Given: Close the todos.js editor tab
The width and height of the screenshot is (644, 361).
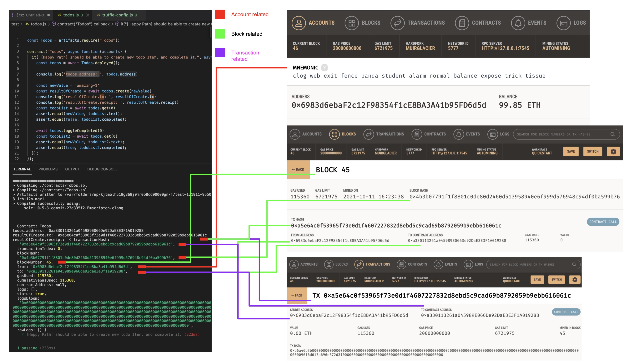Looking at the screenshot, I should [x=88, y=15].
